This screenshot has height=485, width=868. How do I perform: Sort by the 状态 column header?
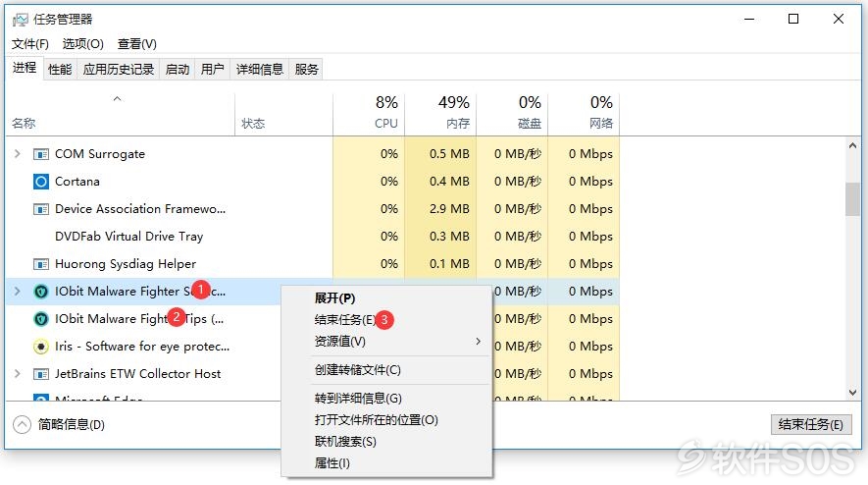pyautogui.click(x=284, y=115)
